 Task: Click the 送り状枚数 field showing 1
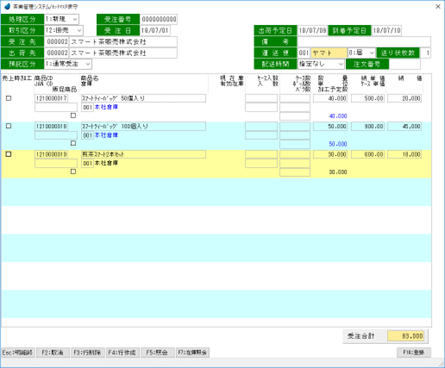coord(425,53)
